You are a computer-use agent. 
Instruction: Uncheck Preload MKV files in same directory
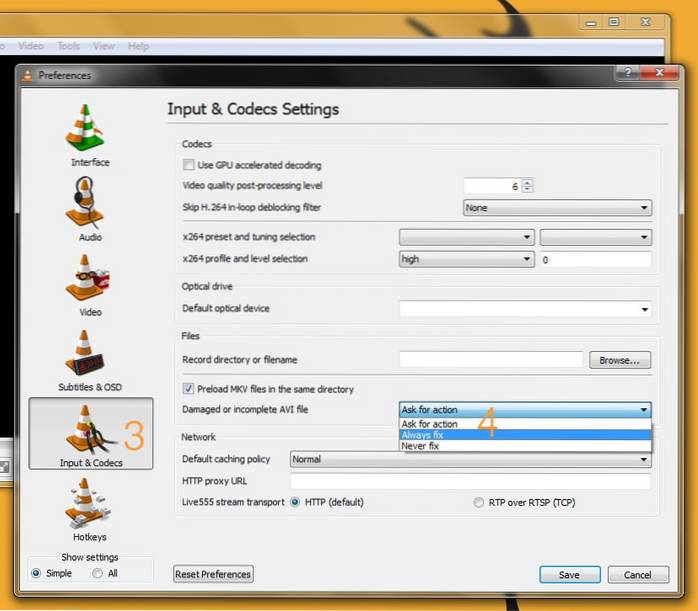click(x=188, y=389)
